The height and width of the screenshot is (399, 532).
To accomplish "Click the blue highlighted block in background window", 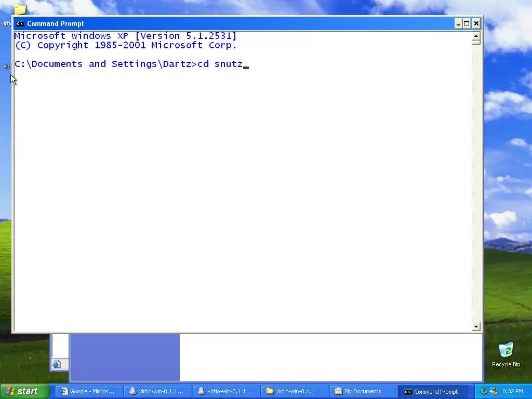I will pos(125,357).
